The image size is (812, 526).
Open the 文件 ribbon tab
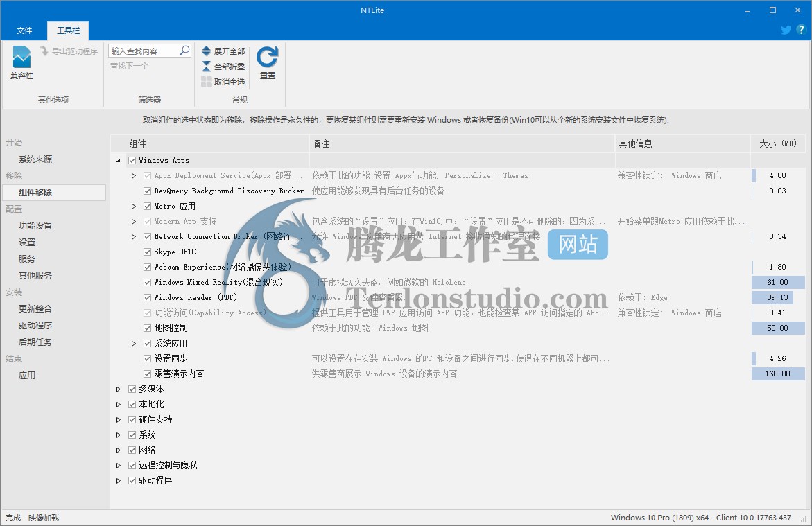24,30
